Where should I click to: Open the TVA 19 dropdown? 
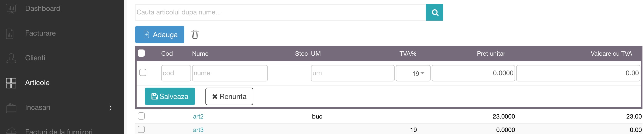point(413,73)
